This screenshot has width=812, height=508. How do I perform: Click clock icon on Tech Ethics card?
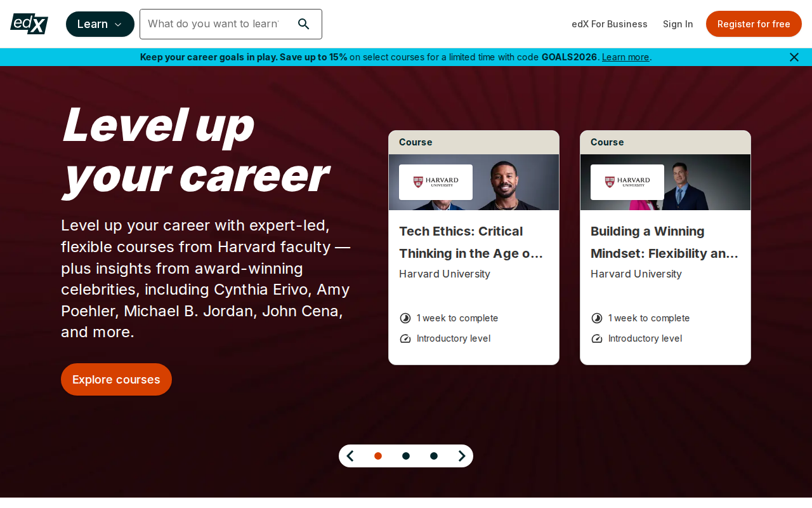point(405,318)
